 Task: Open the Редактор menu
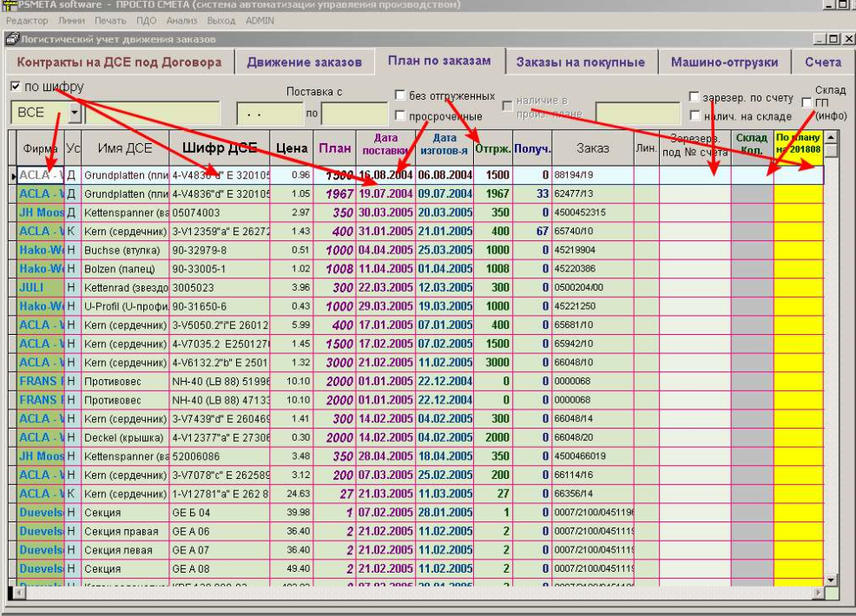click(x=27, y=20)
